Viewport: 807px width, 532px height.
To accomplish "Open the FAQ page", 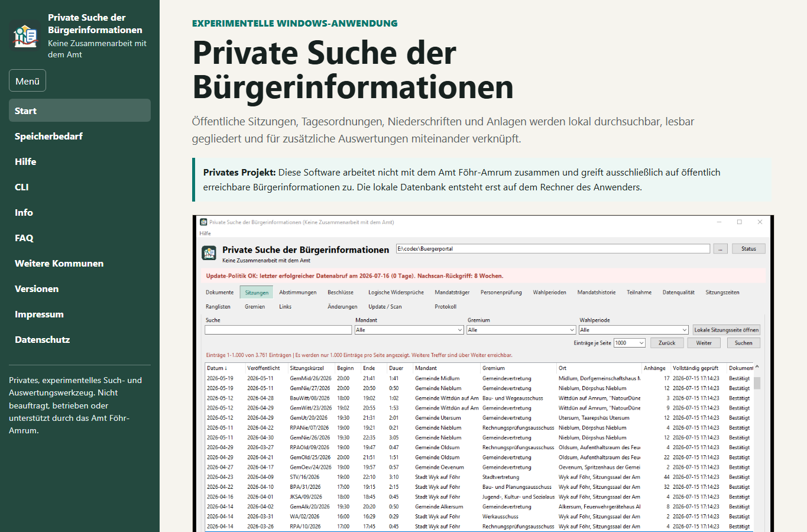I will pos(80,238).
